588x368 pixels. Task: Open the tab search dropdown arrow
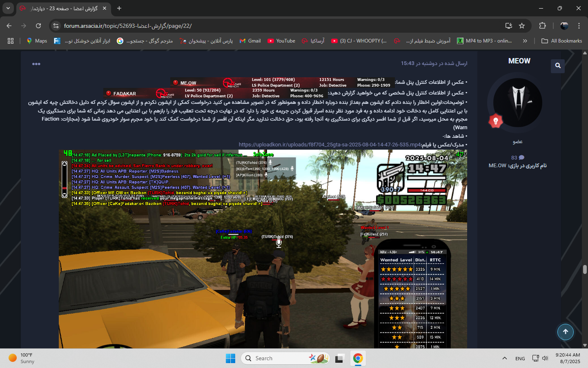click(8, 8)
